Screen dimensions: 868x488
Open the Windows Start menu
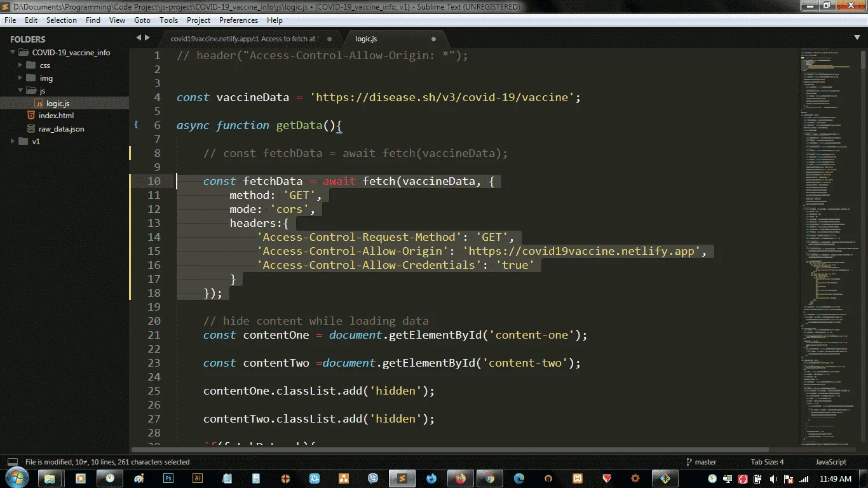[x=16, y=478]
